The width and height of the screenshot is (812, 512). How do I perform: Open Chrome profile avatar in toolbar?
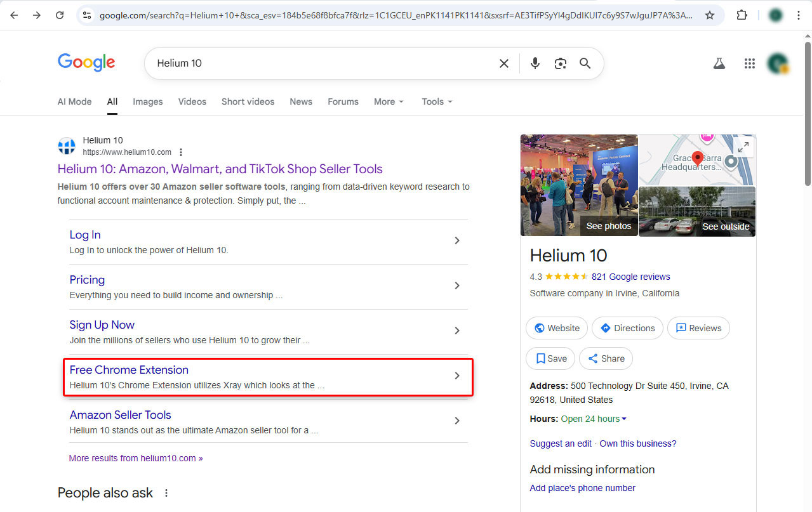(x=775, y=15)
